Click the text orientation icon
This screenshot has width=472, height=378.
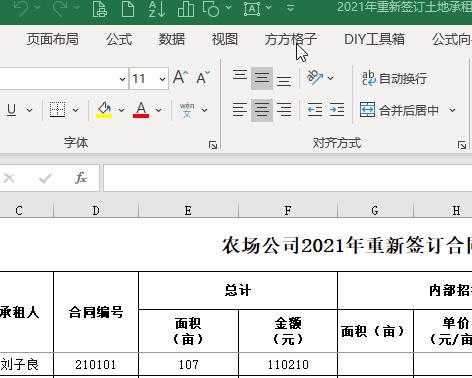315,77
